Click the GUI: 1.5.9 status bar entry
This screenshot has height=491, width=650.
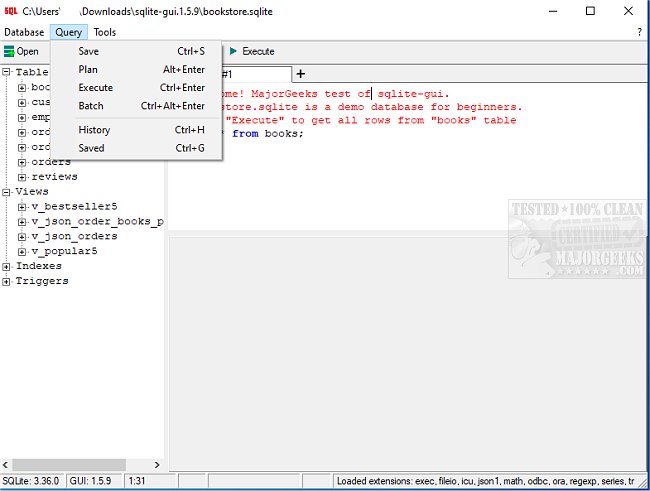(93, 481)
